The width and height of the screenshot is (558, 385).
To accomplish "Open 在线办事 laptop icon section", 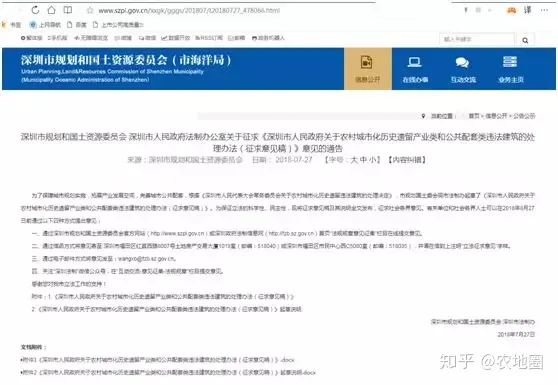I will pyautogui.click(x=415, y=69).
